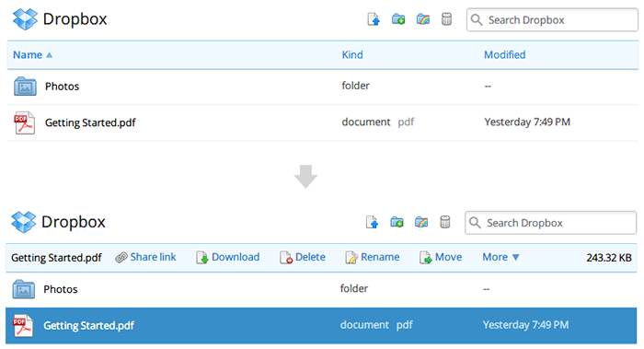
Task: Click the new folder icon in bottom toolbar
Action: tap(397, 222)
